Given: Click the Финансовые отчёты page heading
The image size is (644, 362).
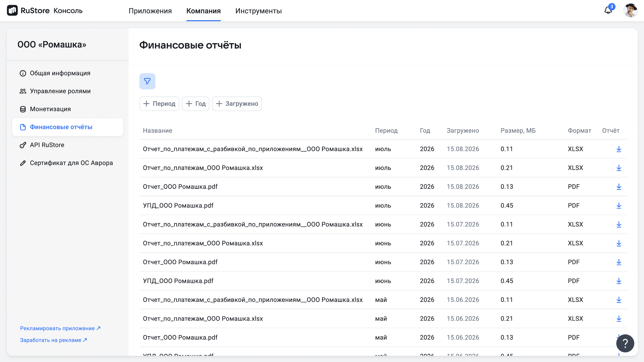Looking at the screenshot, I should click(190, 45).
